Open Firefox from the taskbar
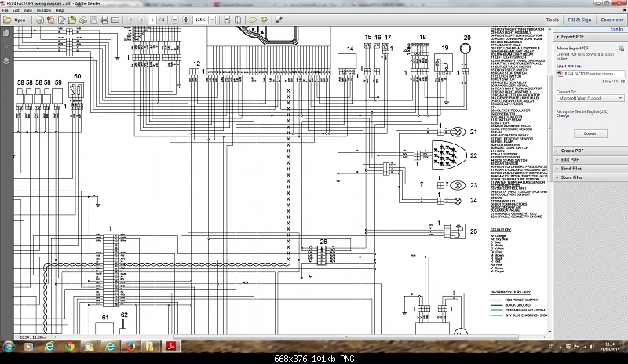The image size is (628, 364). click(x=130, y=347)
